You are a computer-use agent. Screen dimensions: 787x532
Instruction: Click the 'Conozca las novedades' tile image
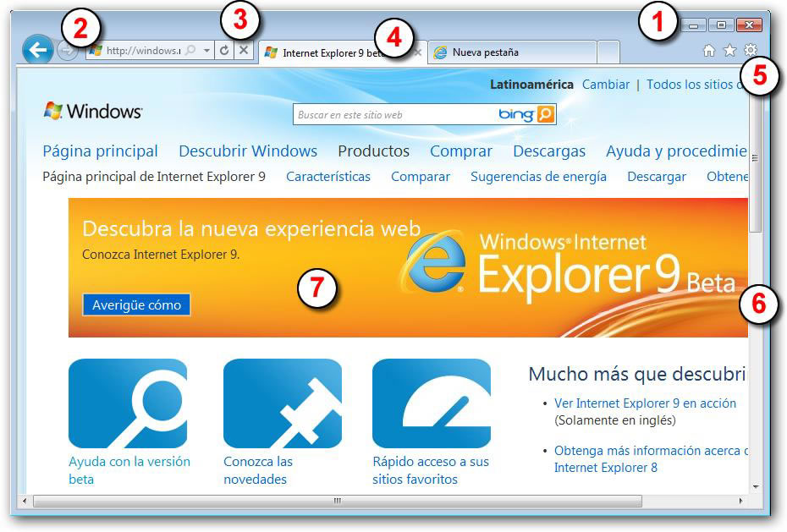[x=283, y=403]
